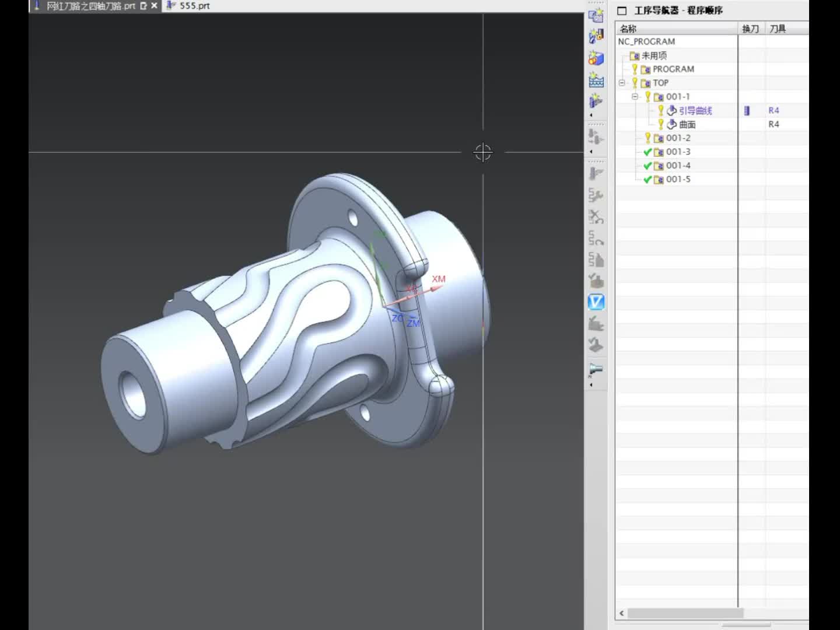Click the blue V VERICUT icon
This screenshot has width=840, height=630.
click(x=596, y=302)
